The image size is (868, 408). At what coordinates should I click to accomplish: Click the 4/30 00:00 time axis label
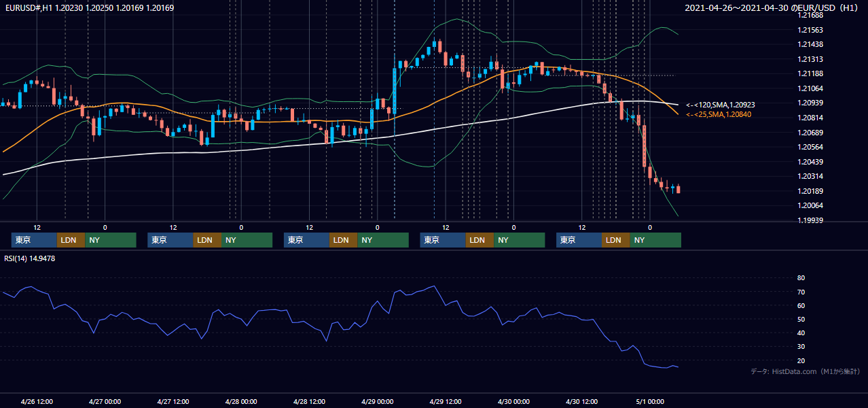(513, 402)
